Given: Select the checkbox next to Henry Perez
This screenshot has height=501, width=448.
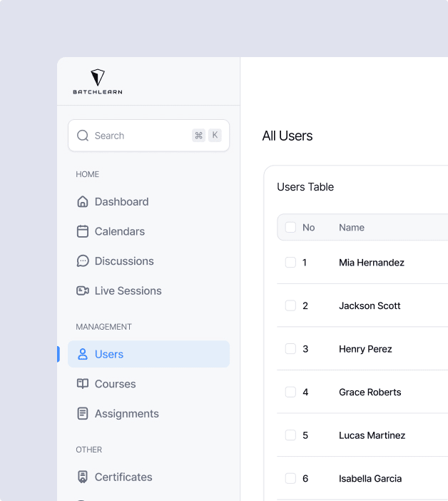Looking at the screenshot, I should 290,349.
